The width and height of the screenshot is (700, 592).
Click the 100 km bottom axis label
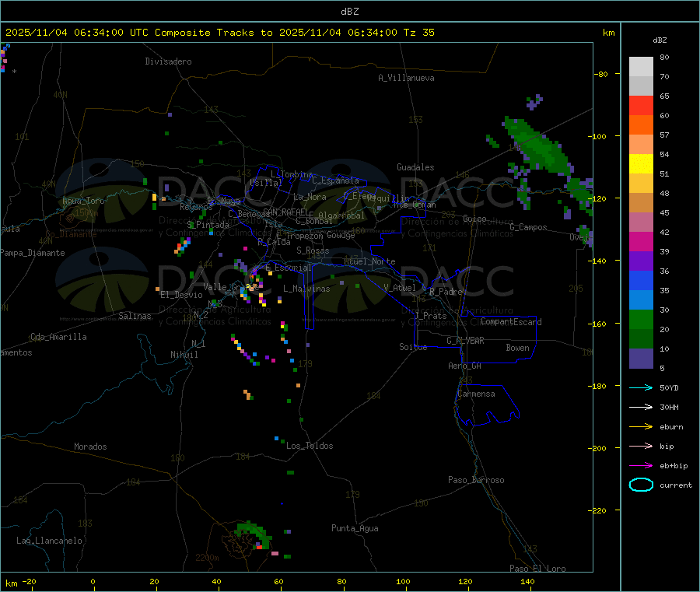pos(403,581)
